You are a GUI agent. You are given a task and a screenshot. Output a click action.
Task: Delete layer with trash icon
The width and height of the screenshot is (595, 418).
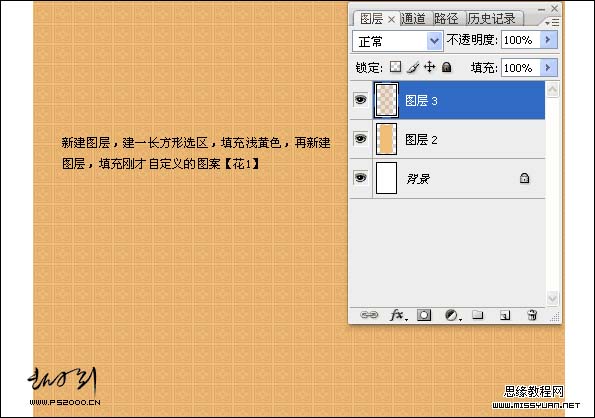pyautogui.click(x=532, y=315)
